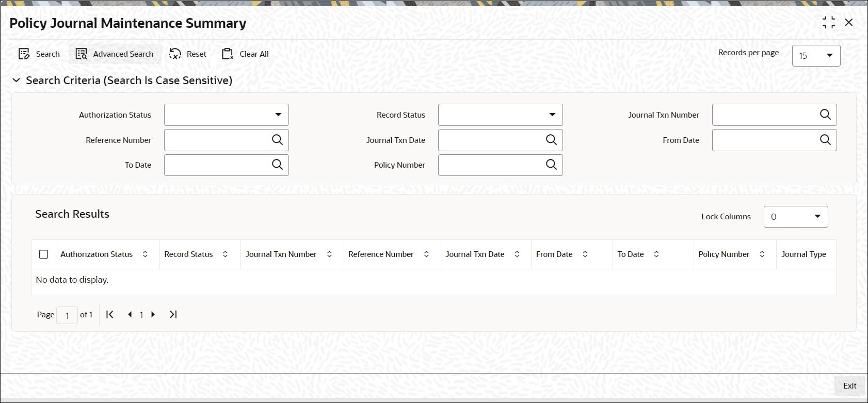
Task: Collapse the Search Criteria section
Action: point(17,80)
